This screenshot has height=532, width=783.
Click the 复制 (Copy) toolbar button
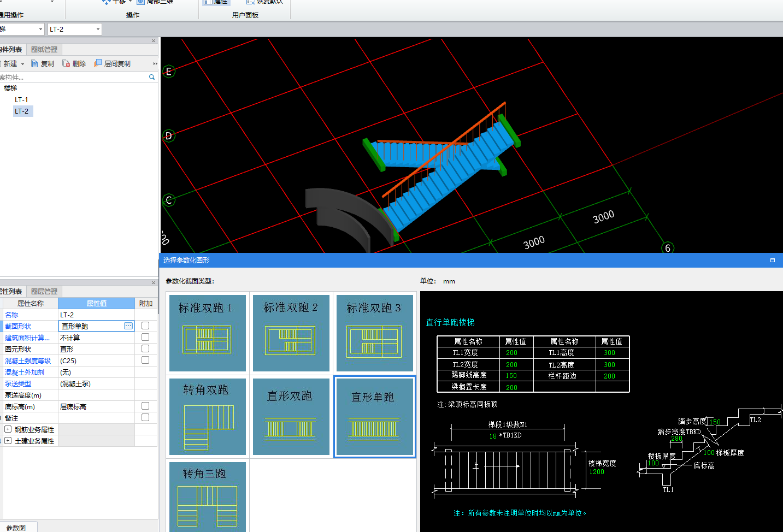coord(43,64)
